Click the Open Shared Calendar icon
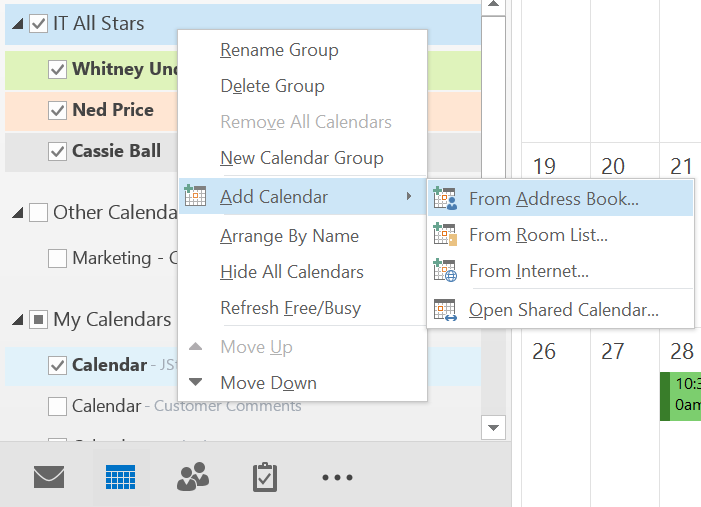Viewport: 701px width, 507px height. tap(445, 310)
